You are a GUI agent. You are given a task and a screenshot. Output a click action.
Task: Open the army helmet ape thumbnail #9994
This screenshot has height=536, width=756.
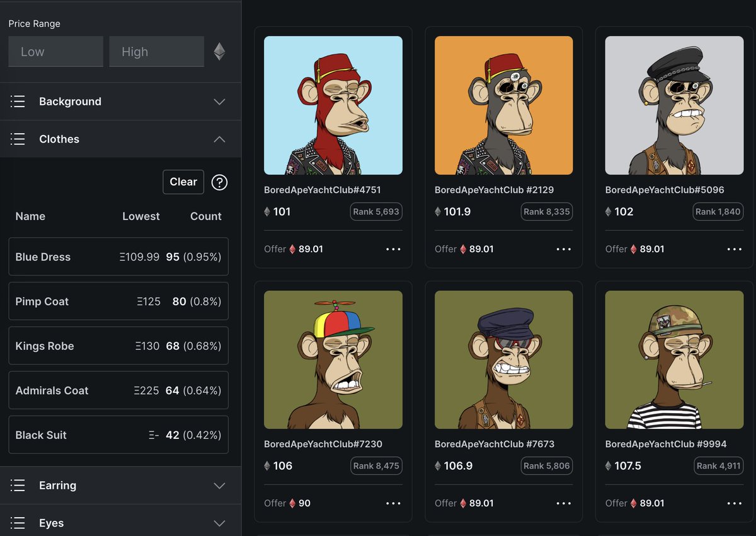[675, 359]
